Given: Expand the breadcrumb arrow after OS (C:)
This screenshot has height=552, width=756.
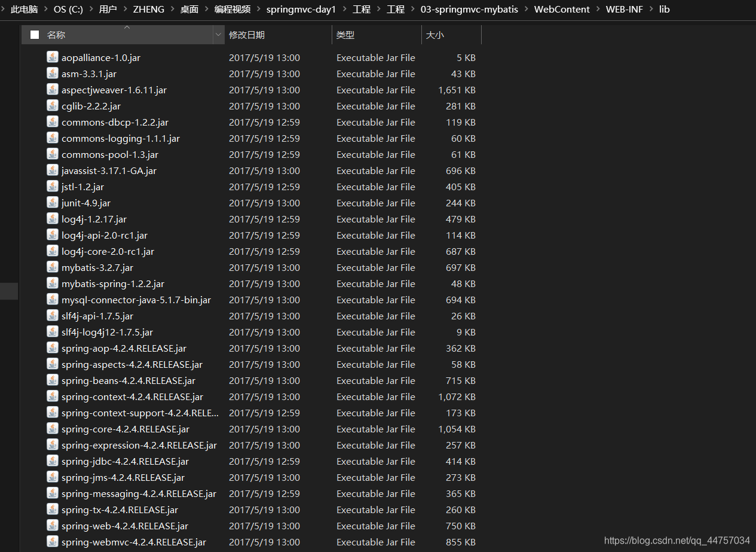Looking at the screenshot, I should pyautogui.click(x=91, y=9).
